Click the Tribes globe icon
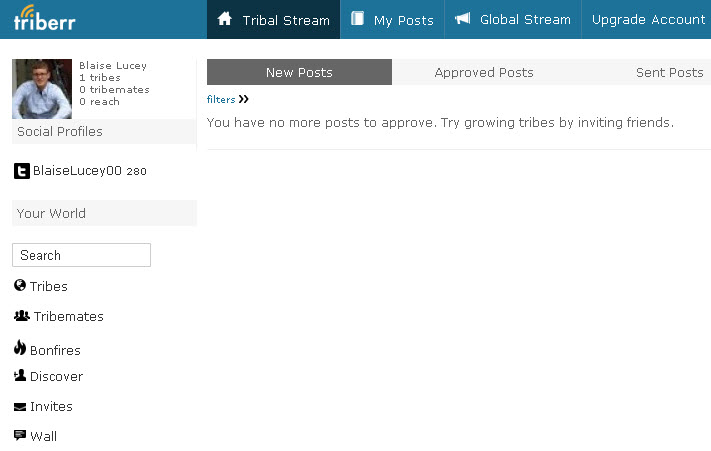The width and height of the screenshot is (711, 451). [x=20, y=286]
